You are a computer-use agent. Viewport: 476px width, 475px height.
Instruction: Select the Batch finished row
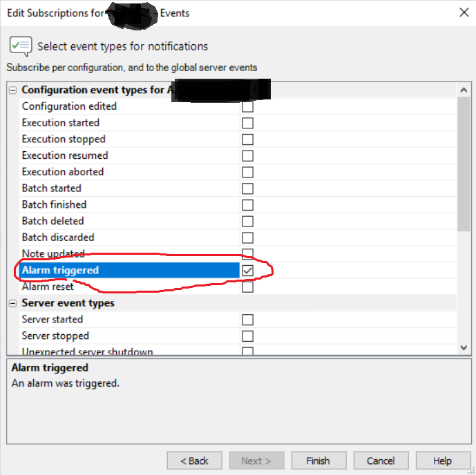238,205
